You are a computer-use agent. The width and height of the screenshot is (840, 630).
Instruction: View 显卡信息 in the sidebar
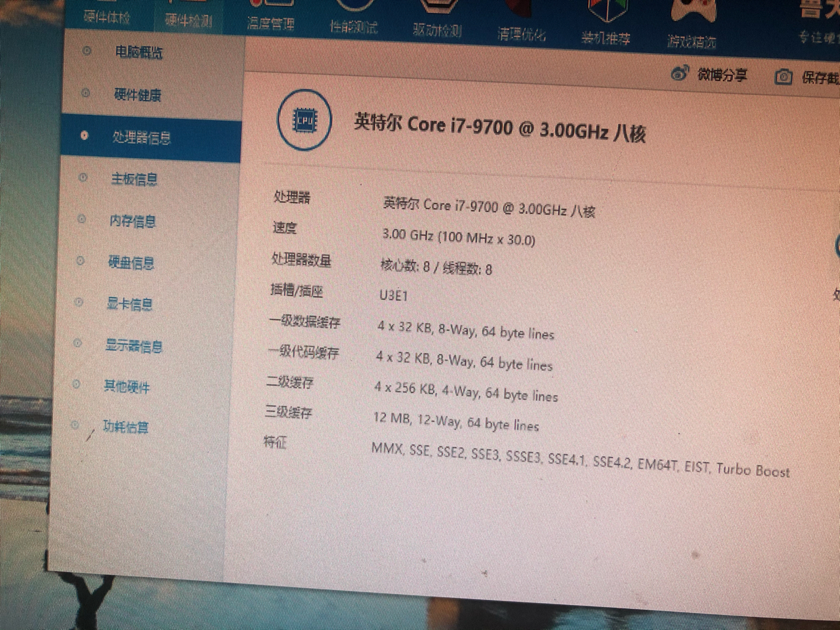coord(129,304)
